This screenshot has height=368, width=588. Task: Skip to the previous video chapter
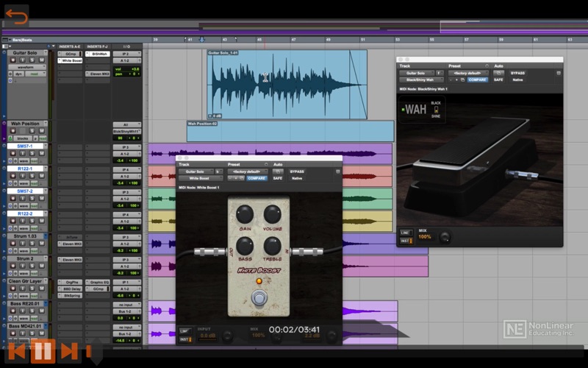pyautogui.click(x=17, y=351)
